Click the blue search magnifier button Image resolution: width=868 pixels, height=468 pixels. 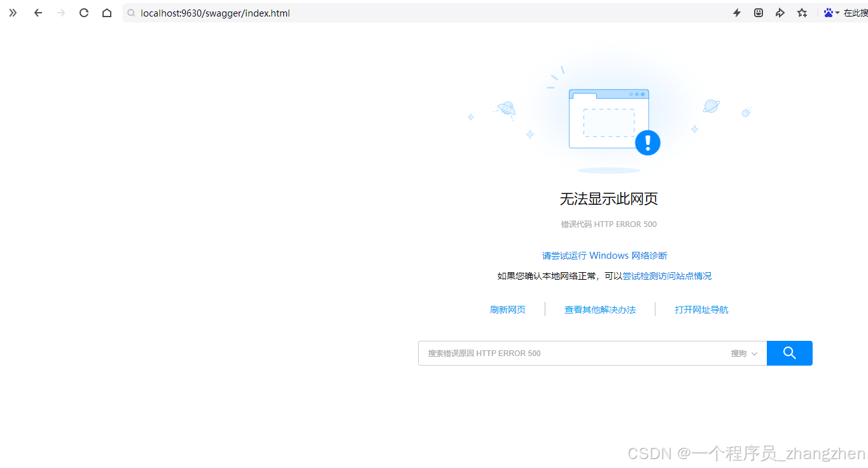pyautogui.click(x=789, y=353)
